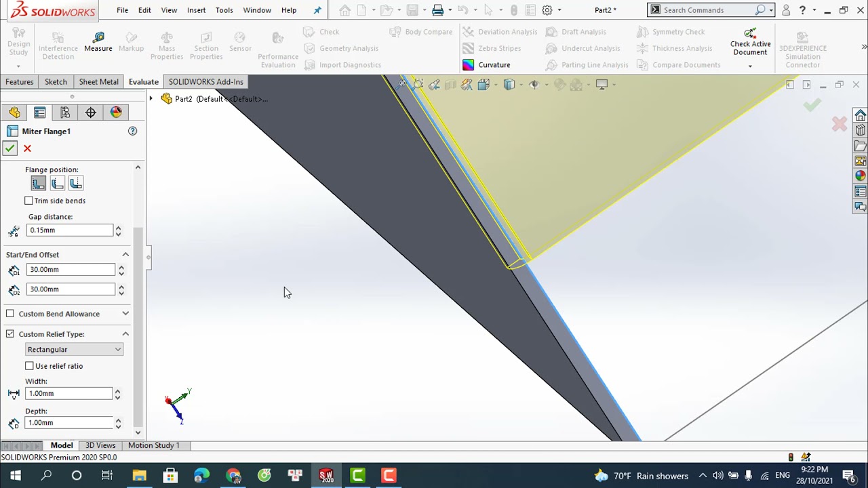Image resolution: width=868 pixels, height=488 pixels.
Task: Open the DisplayManager color ball tab
Action: click(x=116, y=113)
